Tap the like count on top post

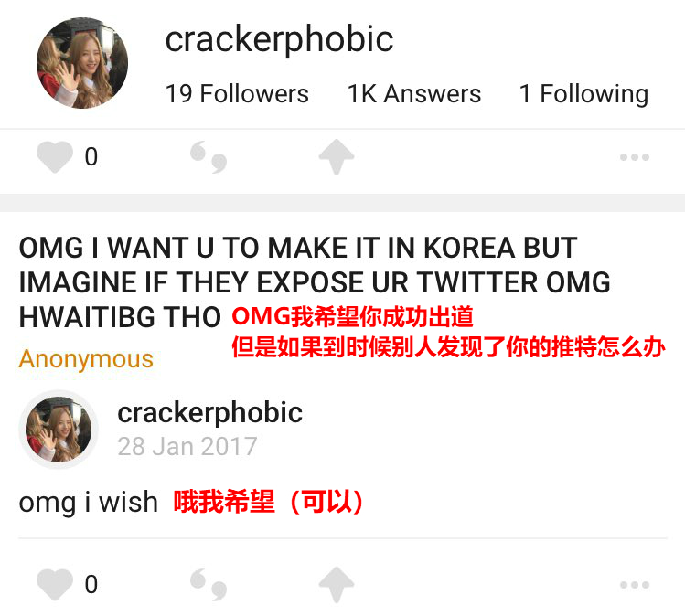coord(91,156)
